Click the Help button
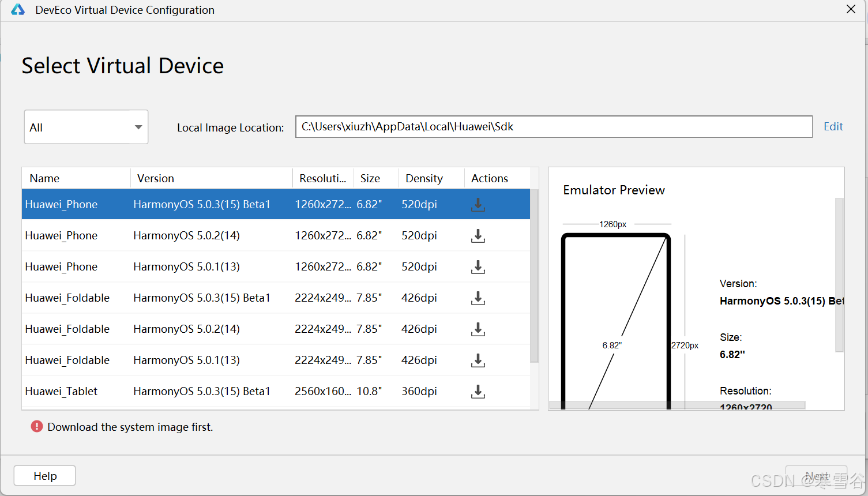 [45, 476]
